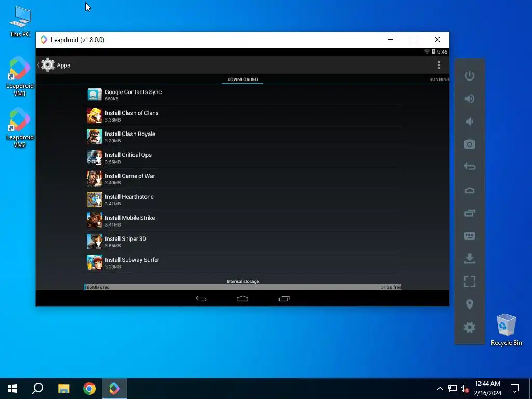The image size is (532, 399).
Task: Click the Android back navigation button
Action: (201, 299)
